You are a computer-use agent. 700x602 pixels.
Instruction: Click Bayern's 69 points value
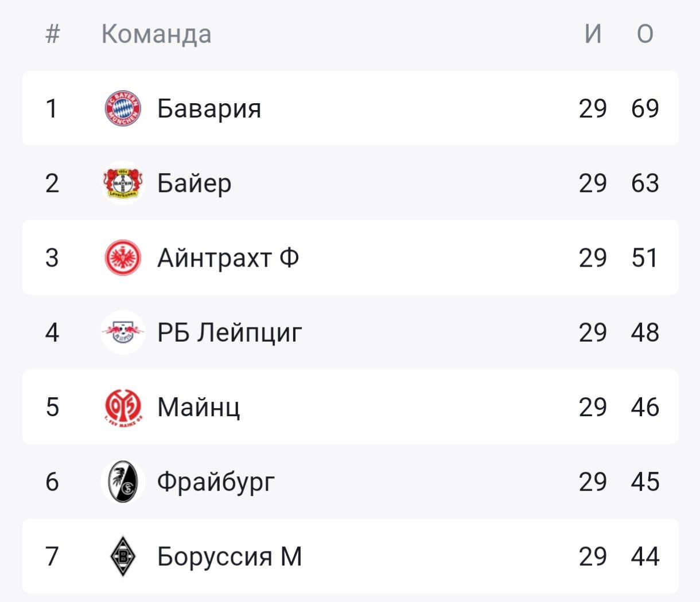(x=645, y=108)
